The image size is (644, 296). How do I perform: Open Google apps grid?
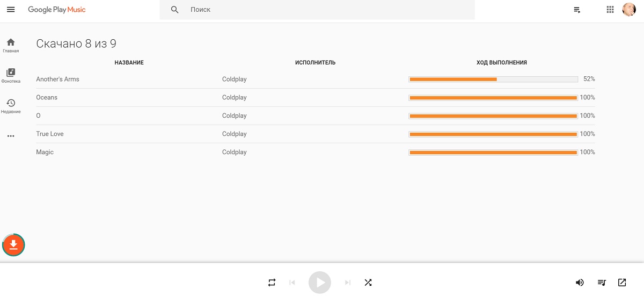click(610, 10)
